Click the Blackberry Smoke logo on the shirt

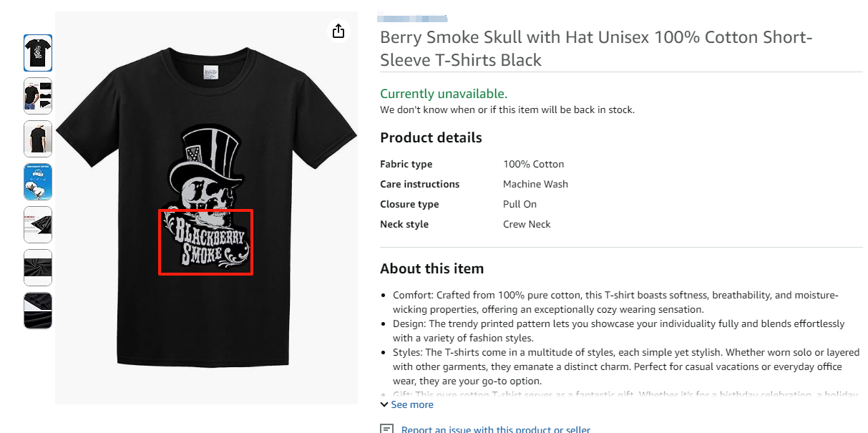click(x=205, y=242)
